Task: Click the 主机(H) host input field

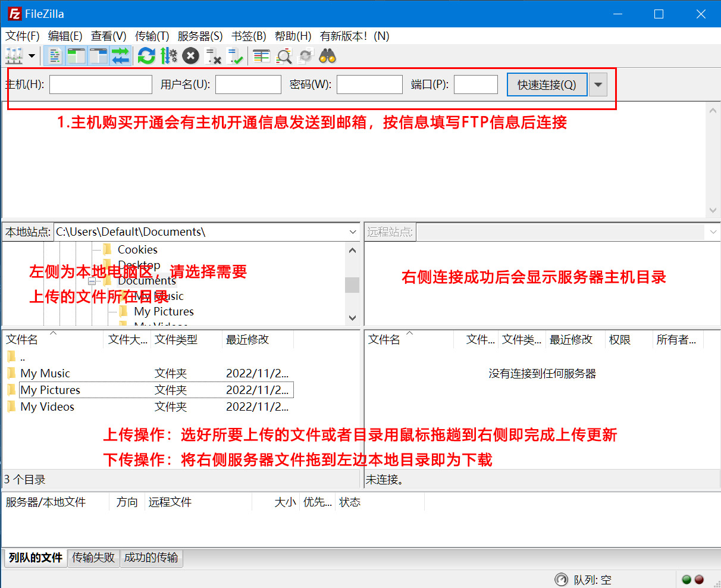Action: [101, 85]
